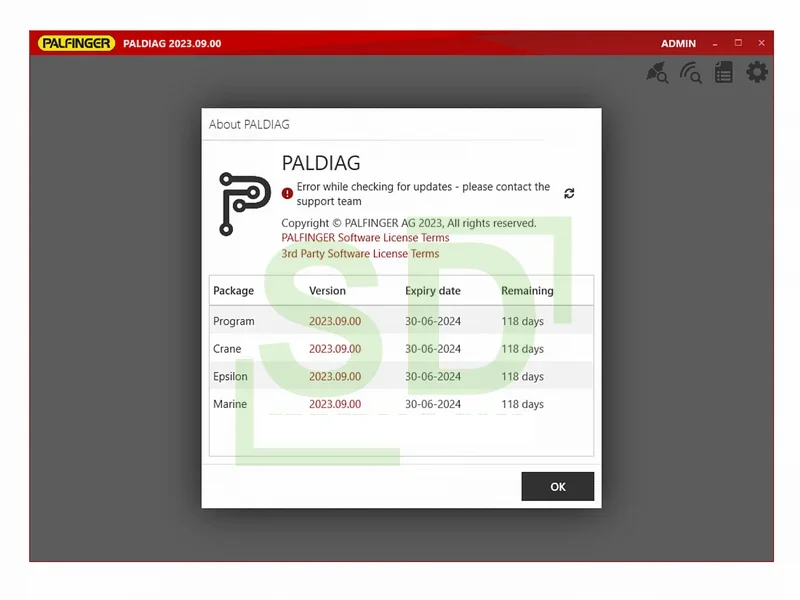
Task: Click the PALDIAG circuit P logo
Action: 244,204
